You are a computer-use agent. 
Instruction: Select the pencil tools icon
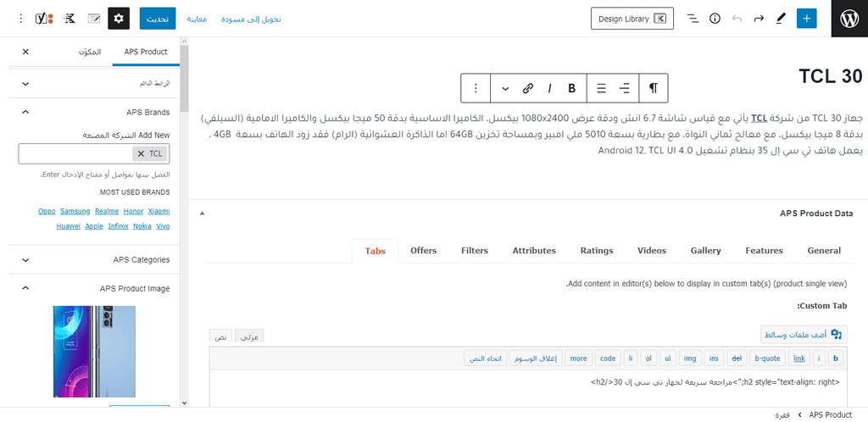[781, 19]
